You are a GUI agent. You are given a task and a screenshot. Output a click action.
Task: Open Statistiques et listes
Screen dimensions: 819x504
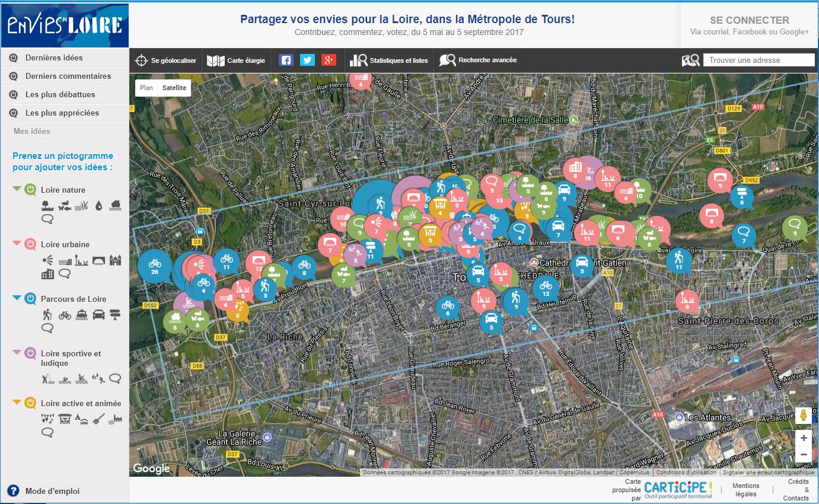coord(389,60)
